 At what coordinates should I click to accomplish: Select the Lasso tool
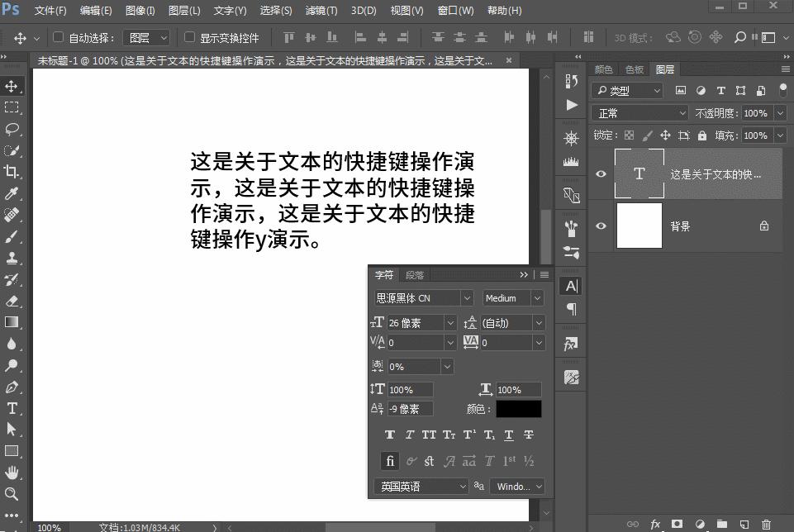pos(12,128)
